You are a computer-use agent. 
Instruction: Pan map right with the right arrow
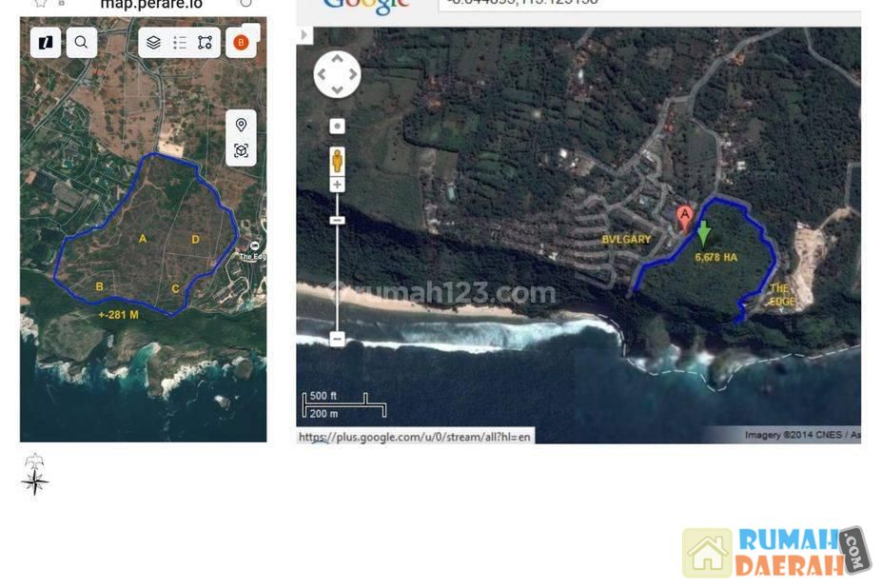352,74
